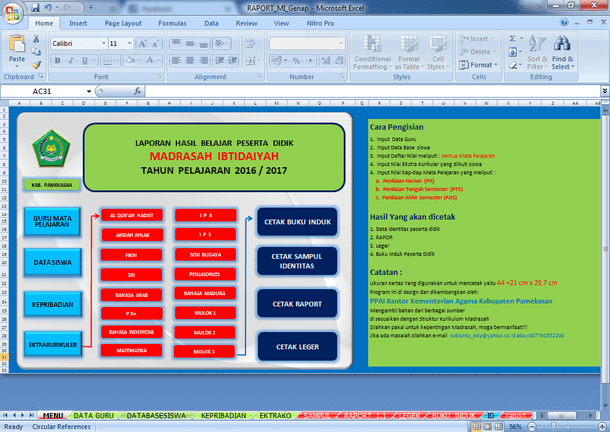Image resolution: width=610 pixels, height=432 pixels.
Task: Click the BAHASA MADURA red button
Action: [205, 293]
